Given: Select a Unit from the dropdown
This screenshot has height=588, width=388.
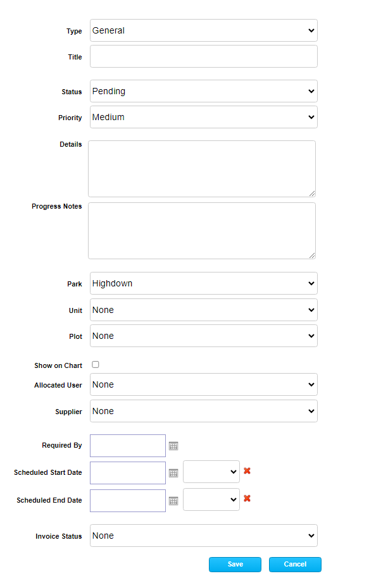Looking at the screenshot, I should pyautogui.click(x=203, y=310).
